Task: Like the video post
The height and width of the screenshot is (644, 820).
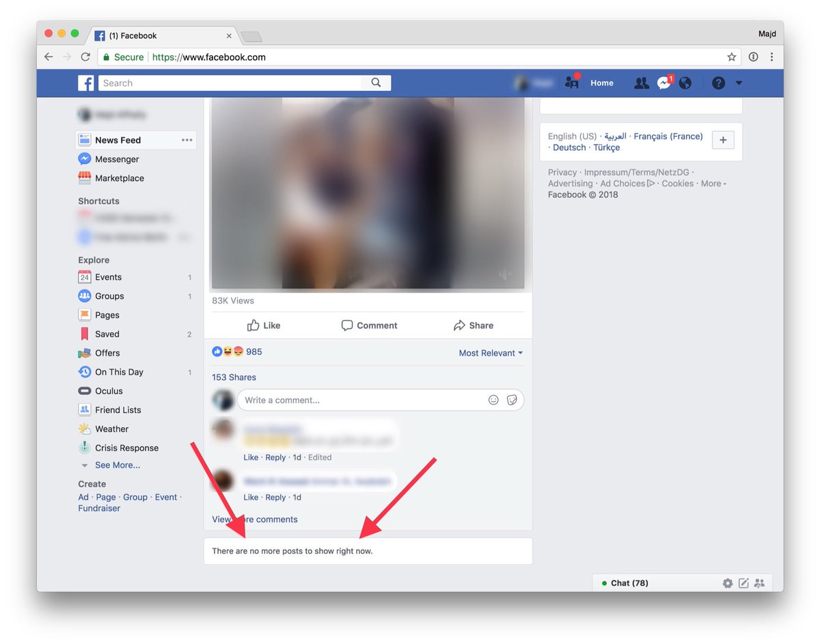Action: click(x=264, y=326)
